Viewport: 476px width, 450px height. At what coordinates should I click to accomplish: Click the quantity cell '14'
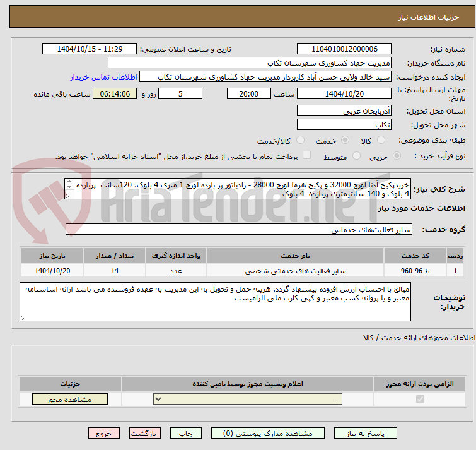click(x=115, y=271)
